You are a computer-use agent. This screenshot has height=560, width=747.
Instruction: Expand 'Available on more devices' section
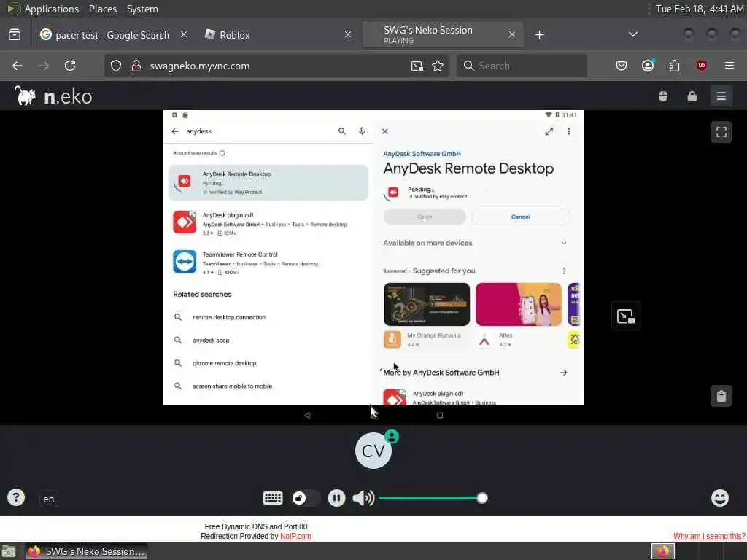pos(564,243)
